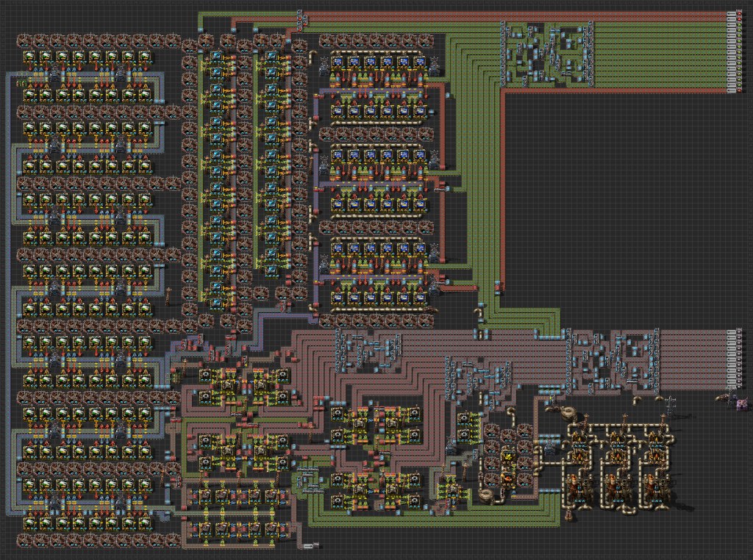Select the storage tank below the beacon cluster

point(487,496)
